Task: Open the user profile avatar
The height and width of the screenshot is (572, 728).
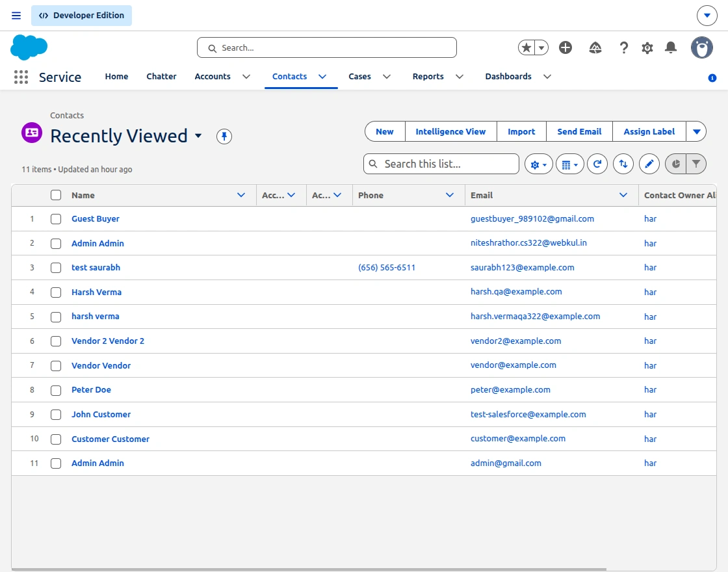Action: pyautogui.click(x=701, y=47)
